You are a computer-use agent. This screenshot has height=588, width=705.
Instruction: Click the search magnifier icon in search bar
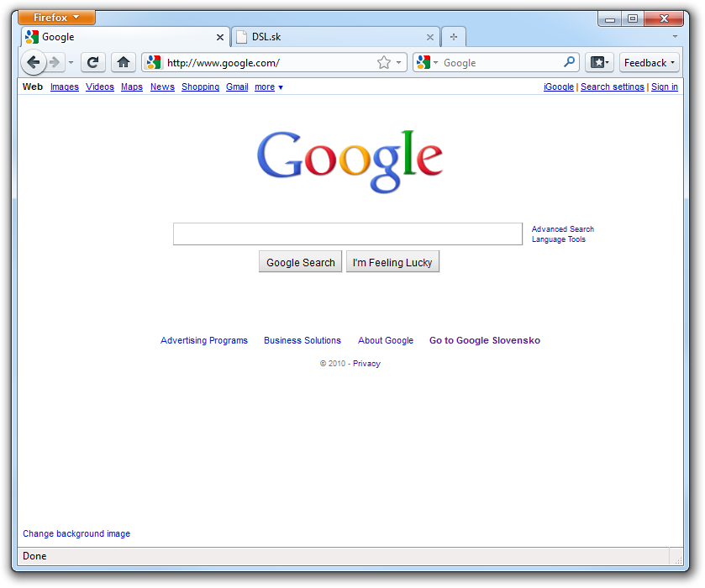coord(570,62)
